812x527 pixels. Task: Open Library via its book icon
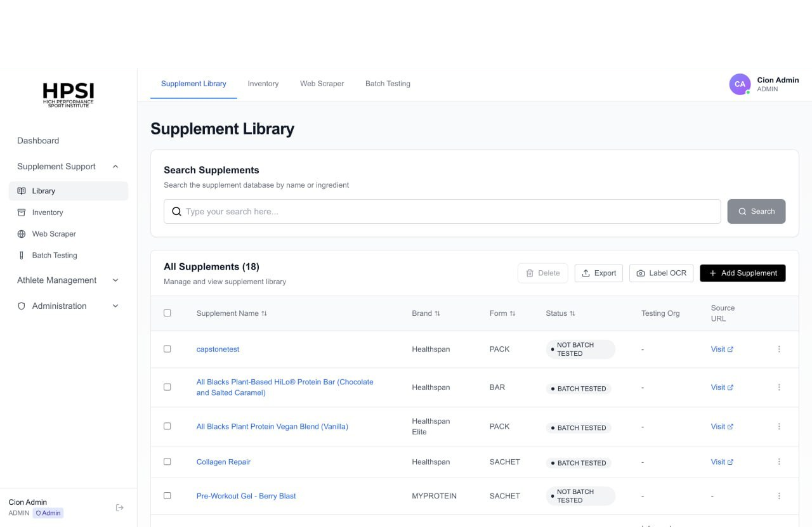(22, 191)
